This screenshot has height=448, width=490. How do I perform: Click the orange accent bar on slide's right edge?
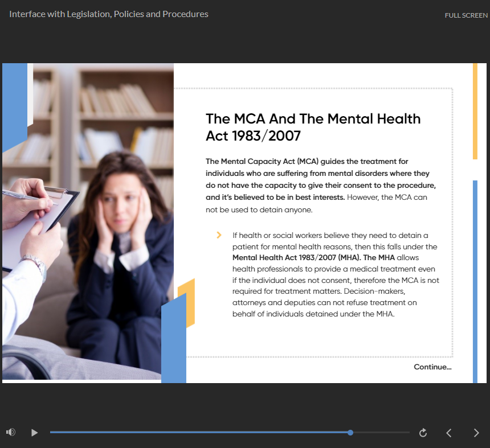tap(475, 111)
